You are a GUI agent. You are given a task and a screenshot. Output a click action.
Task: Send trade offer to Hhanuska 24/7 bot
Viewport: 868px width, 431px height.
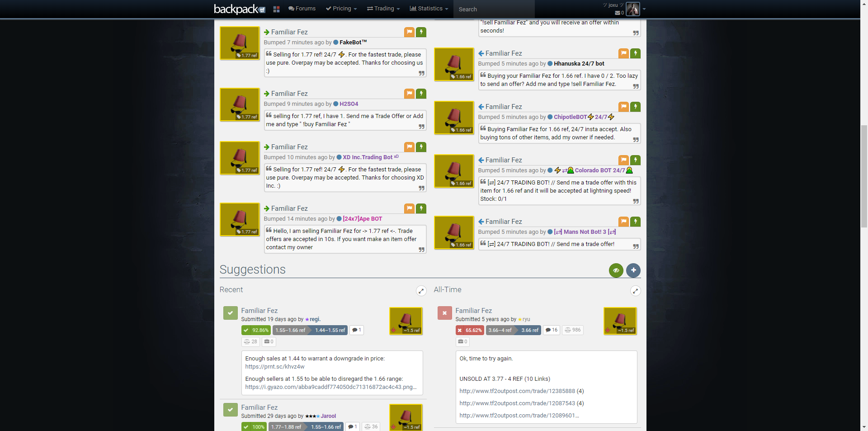(x=635, y=53)
